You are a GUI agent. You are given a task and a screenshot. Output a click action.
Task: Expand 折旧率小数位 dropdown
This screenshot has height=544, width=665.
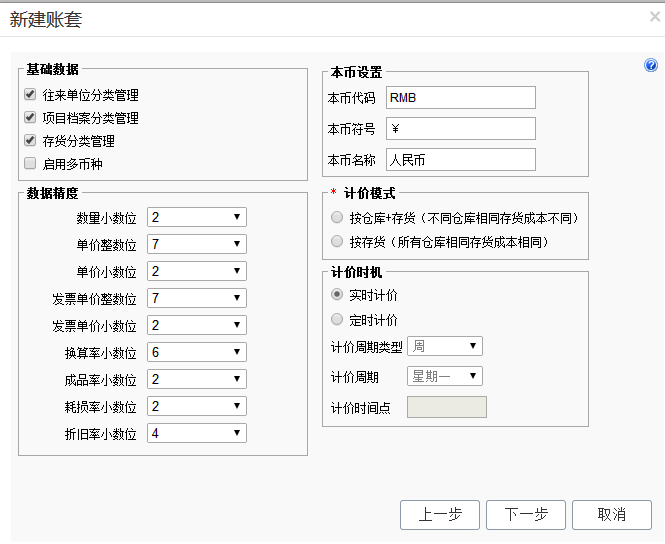click(196, 433)
